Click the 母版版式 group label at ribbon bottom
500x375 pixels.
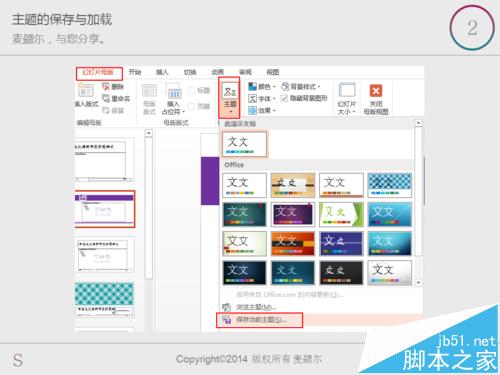(176, 123)
